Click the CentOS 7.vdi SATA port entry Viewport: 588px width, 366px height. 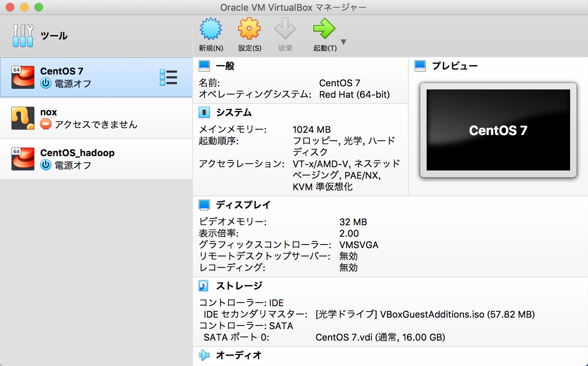380,337
